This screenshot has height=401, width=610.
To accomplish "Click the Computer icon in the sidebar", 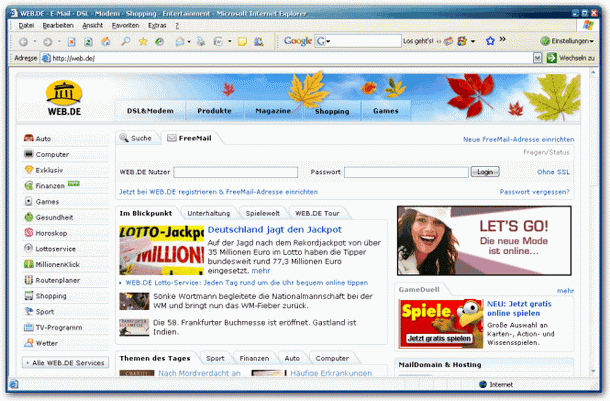I will click(29, 154).
